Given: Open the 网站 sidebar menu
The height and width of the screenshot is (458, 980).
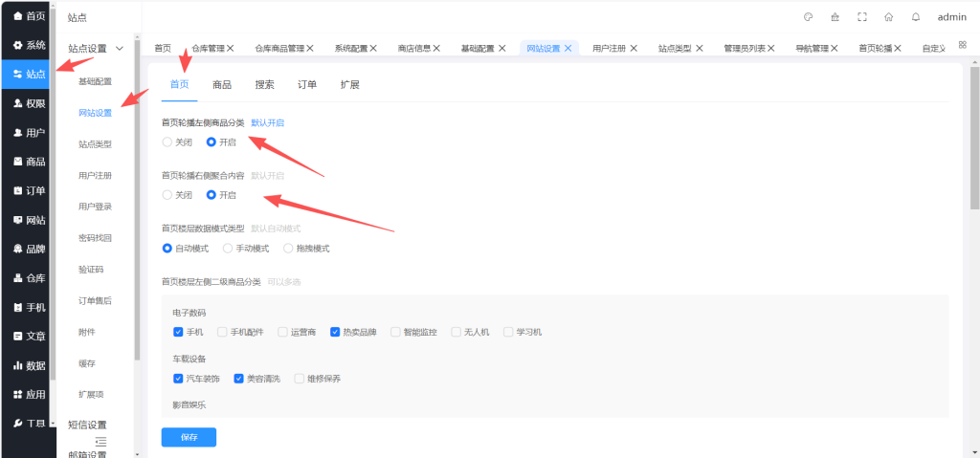Looking at the screenshot, I should (x=28, y=220).
